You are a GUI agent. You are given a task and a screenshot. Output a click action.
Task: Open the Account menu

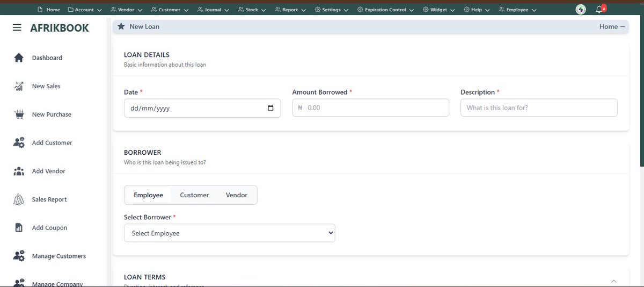(x=84, y=10)
